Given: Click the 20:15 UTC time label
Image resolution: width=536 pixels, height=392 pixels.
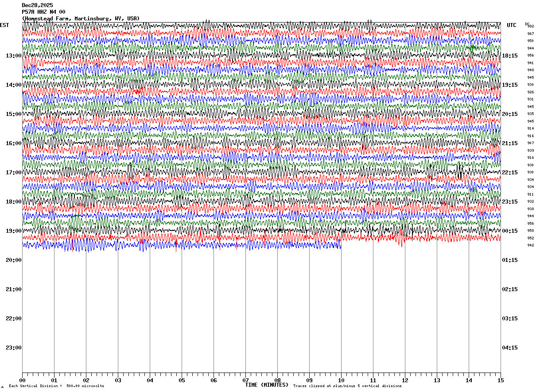Looking at the screenshot, I should 509,114.
